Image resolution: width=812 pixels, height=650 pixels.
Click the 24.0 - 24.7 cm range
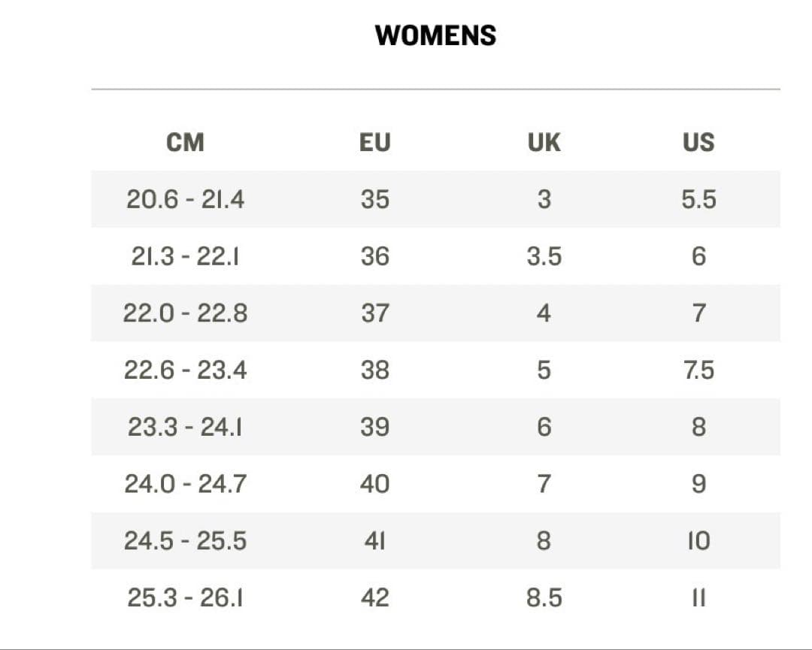[185, 484]
